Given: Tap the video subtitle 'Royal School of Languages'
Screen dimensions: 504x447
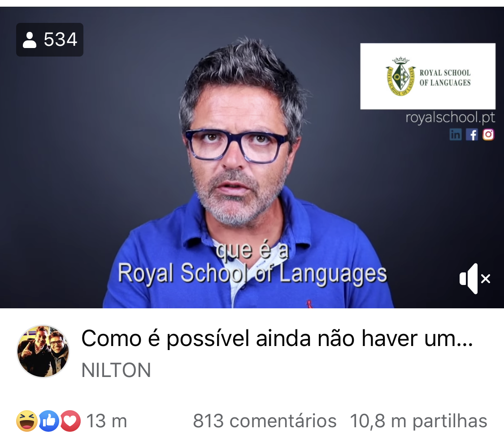Looking at the screenshot, I should [252, 273].
